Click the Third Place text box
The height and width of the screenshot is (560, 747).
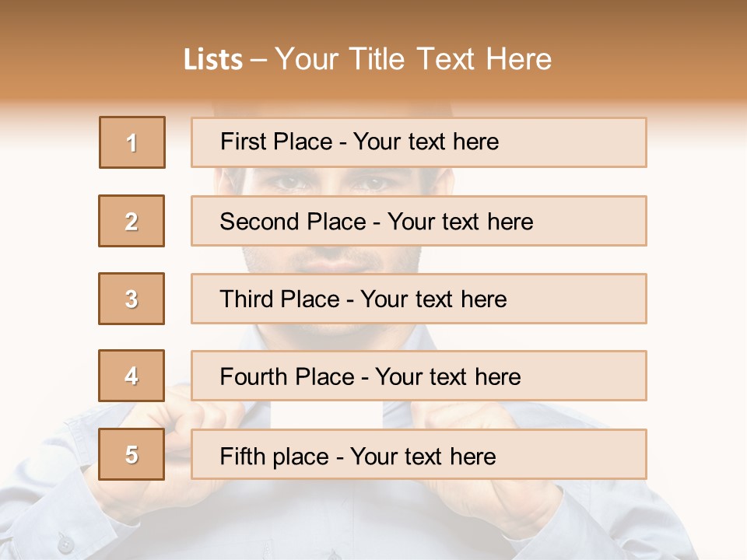(419, 299)
